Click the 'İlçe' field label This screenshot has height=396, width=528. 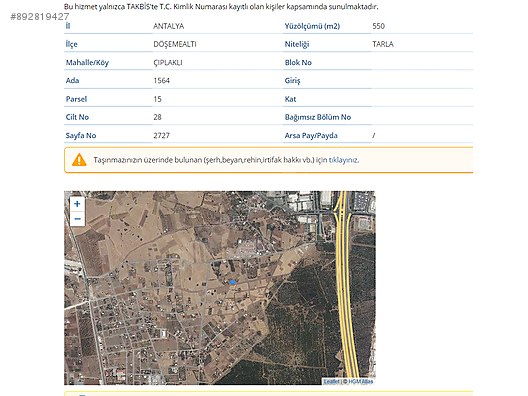point(71,44)
